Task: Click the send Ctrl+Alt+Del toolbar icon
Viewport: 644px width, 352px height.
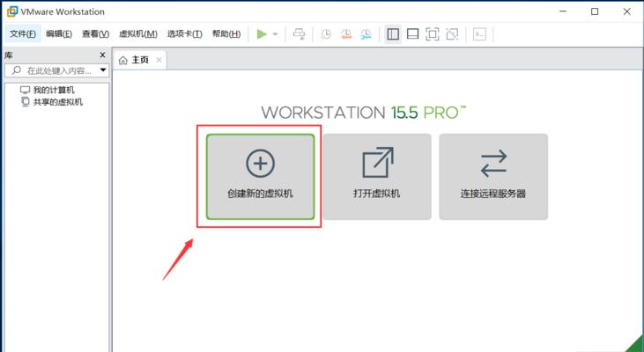Action: (x=299, y=34)
